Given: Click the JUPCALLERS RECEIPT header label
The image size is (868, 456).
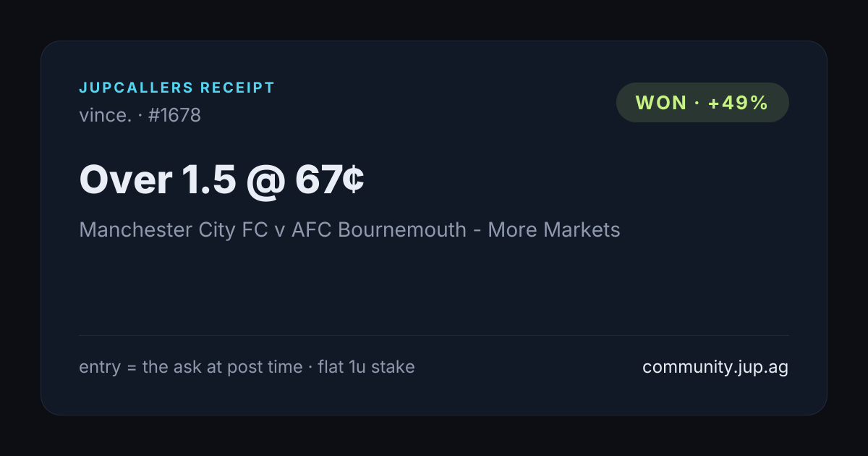Looking at the screenshot, I should pyautogui.click(x=177, y=88).
